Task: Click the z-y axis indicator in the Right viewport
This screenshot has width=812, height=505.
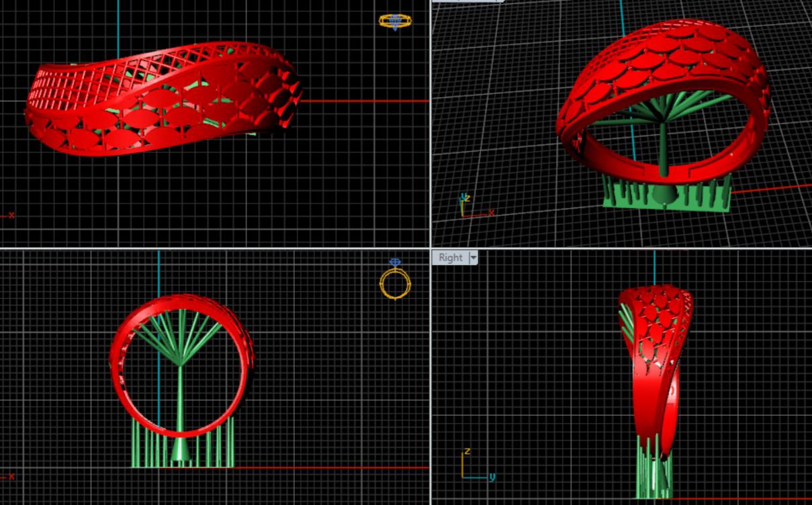Action: tap(479, 465)
